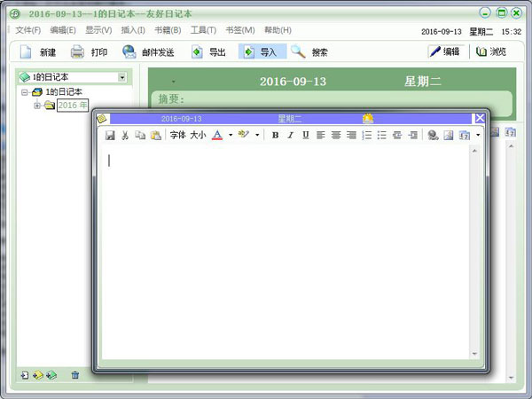The height and width of the screenshot is (399, 532).
Task: Open the font color dropdown arrow
Action: tap(231, 135)
